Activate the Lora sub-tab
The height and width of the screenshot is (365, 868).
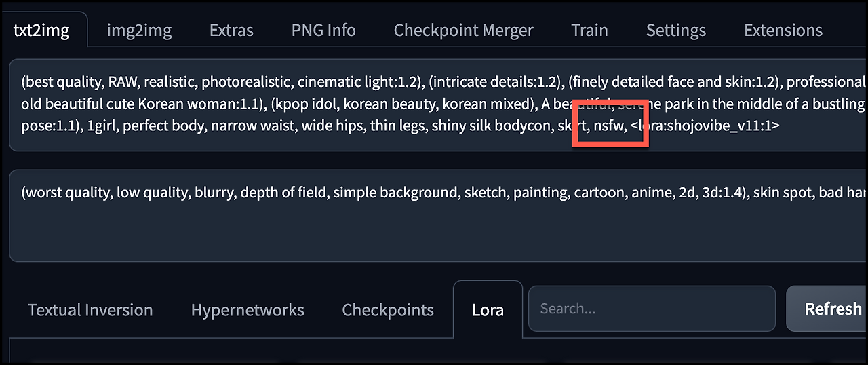coord(488,310)
